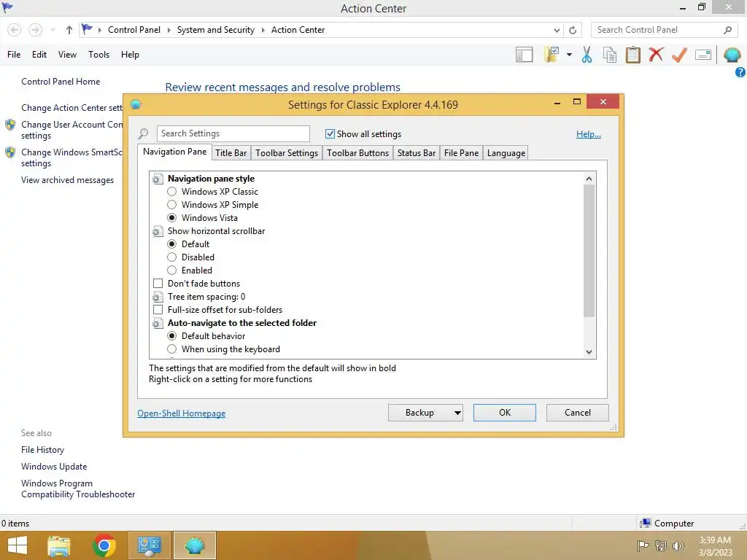
Task: Click the red Delete X toolbar icon
Action: click(656, 55)
